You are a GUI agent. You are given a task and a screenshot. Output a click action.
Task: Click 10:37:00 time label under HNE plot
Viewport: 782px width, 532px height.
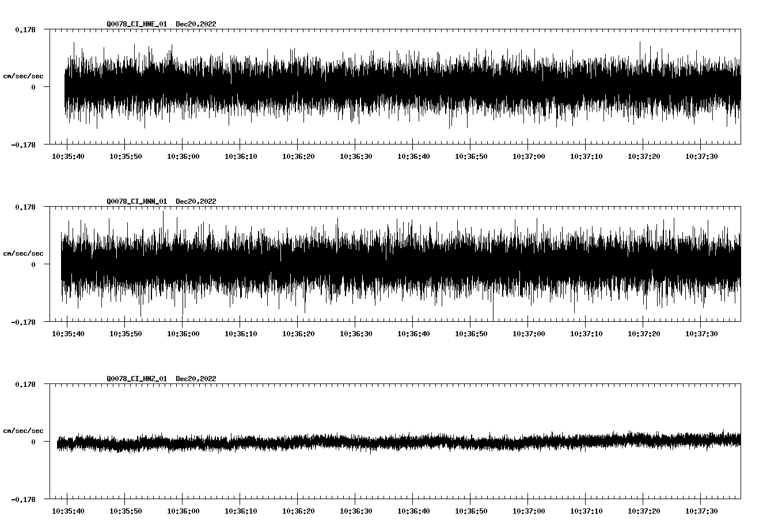(x=529, y=157)
